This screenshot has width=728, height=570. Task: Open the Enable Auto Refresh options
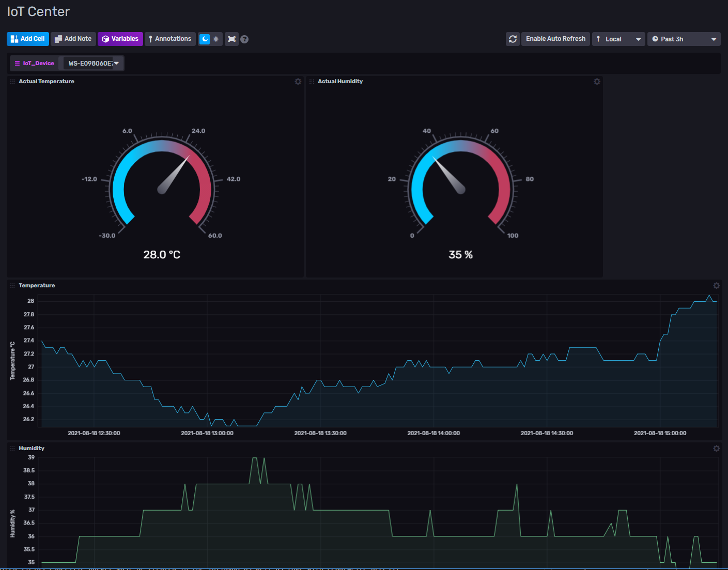point(555,39)
